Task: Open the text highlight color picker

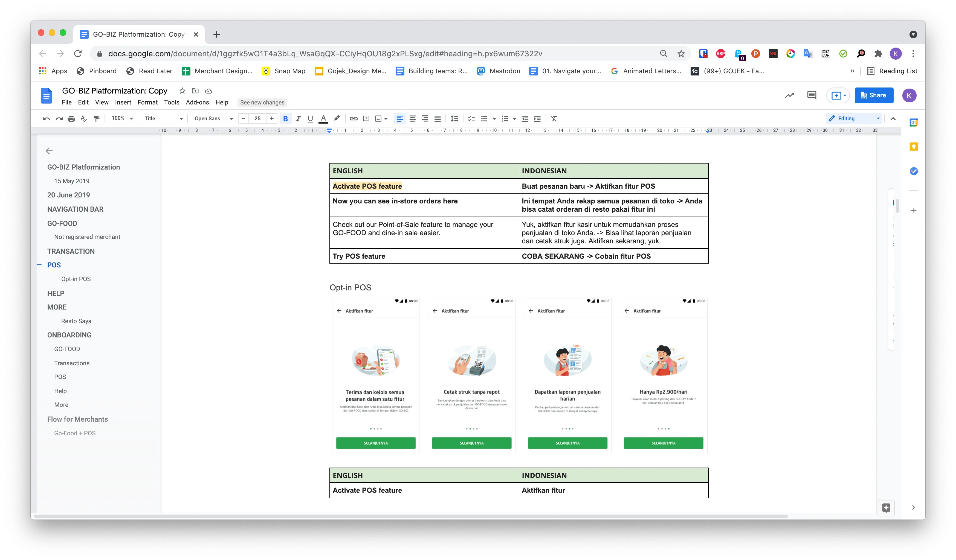Action: [336, 118]
